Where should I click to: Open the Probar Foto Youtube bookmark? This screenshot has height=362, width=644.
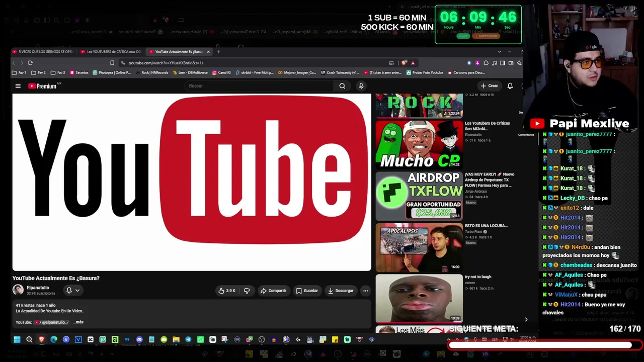click(x=425, y=73)
